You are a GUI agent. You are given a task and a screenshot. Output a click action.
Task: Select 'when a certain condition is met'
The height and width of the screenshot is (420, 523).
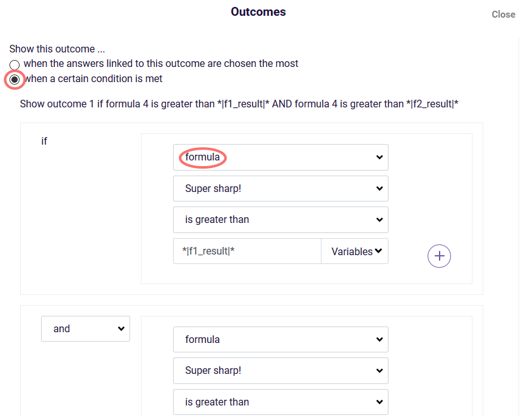coord(14,78)
